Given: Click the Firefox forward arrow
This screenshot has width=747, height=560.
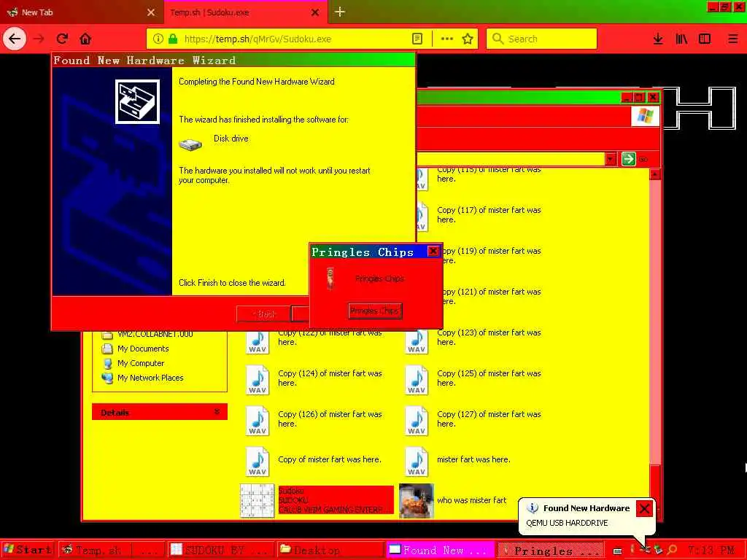Looking at the screenshot, I should 39,39.
